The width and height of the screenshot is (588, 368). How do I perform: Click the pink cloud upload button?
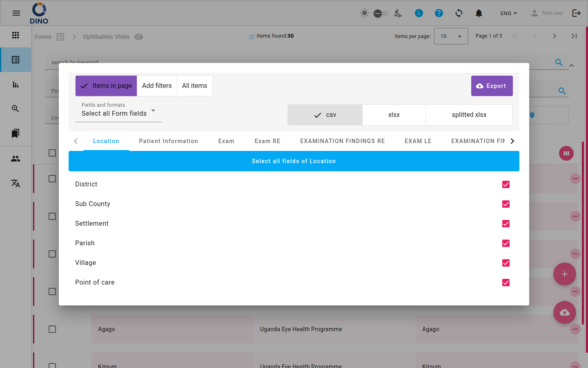(x=565, y=312)
